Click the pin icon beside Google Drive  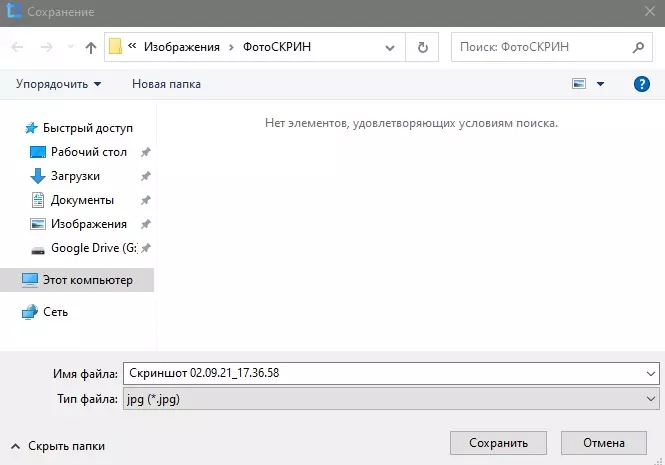click(x=145, y=248)
